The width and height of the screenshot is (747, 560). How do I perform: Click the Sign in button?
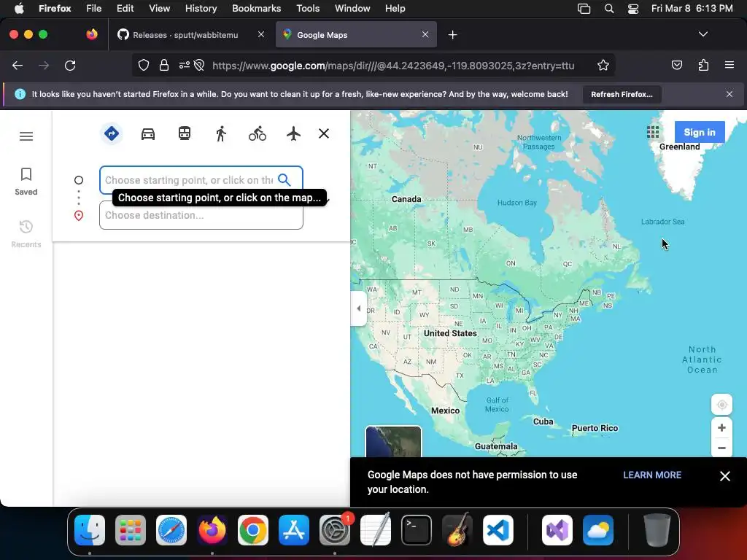[x=700, y=133]
